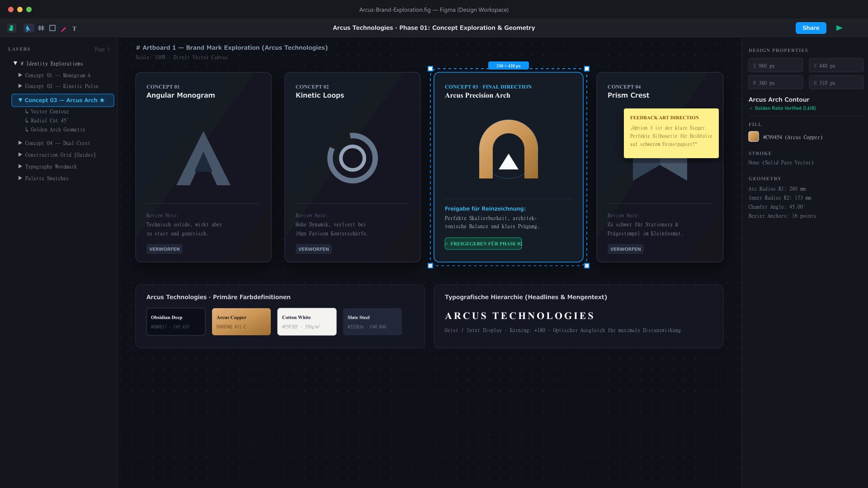The width and height of the screenshot is (868, 488).
Task: Select the Move arrow tool
Action: 28,28
